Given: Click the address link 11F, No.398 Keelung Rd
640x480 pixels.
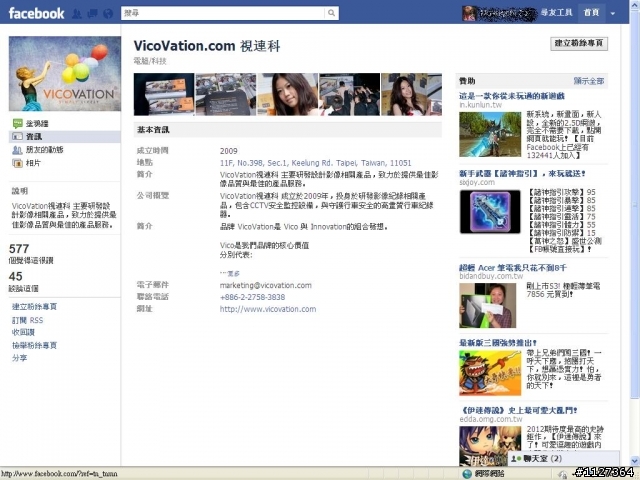Looking at the screenshot, I should point(316,163).
